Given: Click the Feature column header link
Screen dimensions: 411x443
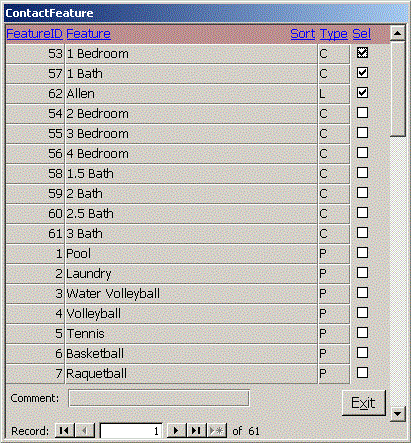Looking at the screenshot, I should [x=88, y=34].
